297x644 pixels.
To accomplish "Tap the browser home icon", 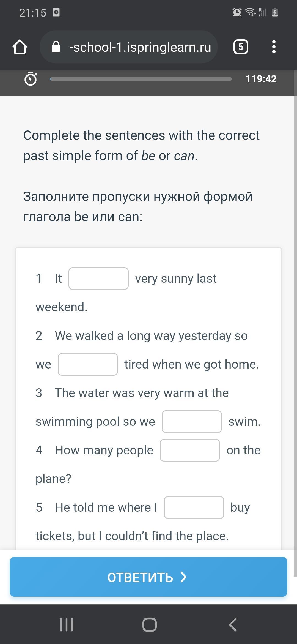I will tap(20, 47).
